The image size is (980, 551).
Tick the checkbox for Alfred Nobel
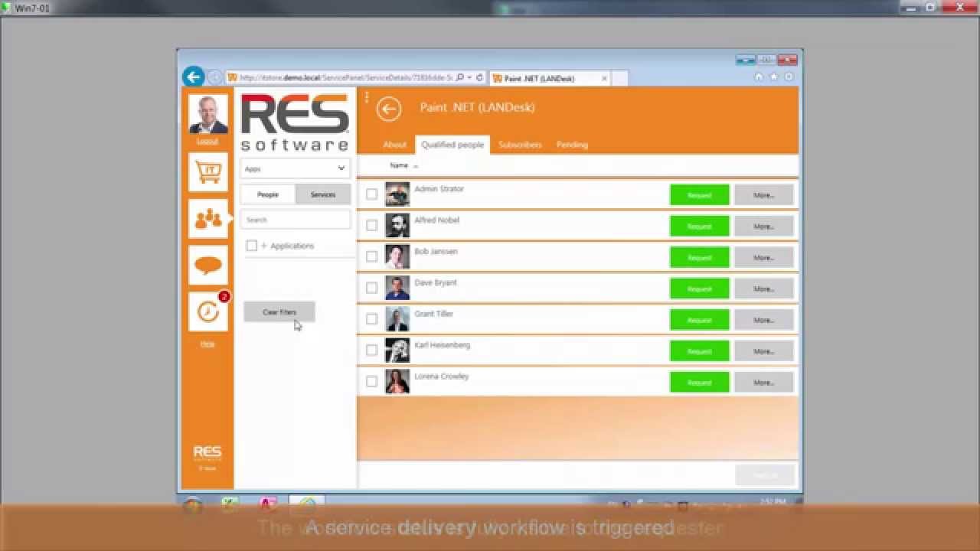[372, 226]
